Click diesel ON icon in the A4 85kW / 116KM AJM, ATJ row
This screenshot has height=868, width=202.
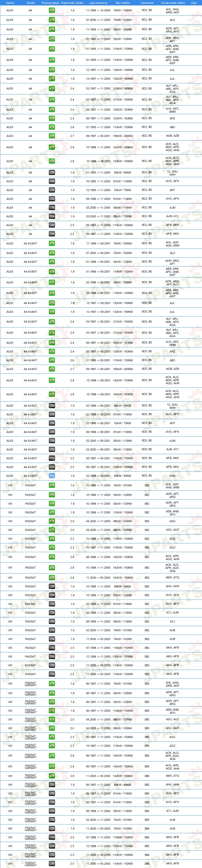pyautogui.click(x=52, y=216)
